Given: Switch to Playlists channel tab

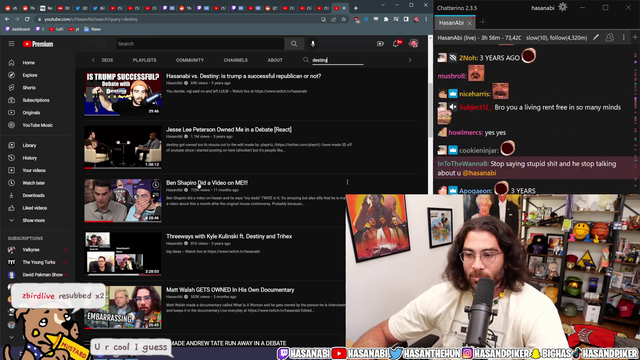Looking at the screenshot, I should point(144,60).
